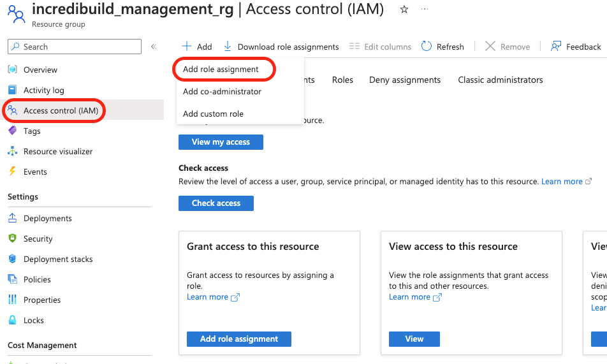The height and width of the screenshot is (364, 607).
Task: Open Learn more in Grant access card
Action: click(214, 296)
